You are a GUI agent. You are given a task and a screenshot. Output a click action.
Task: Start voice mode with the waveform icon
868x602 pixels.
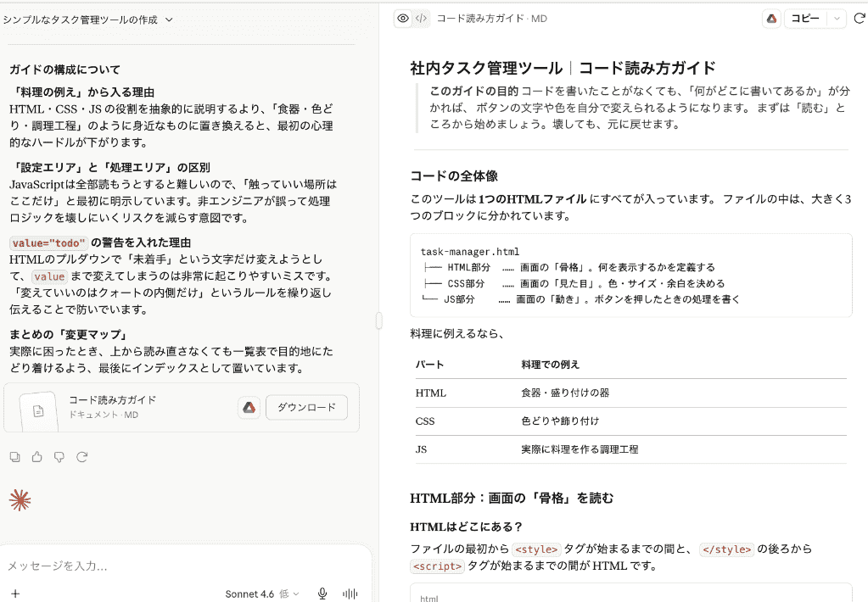tap(350, 594)
